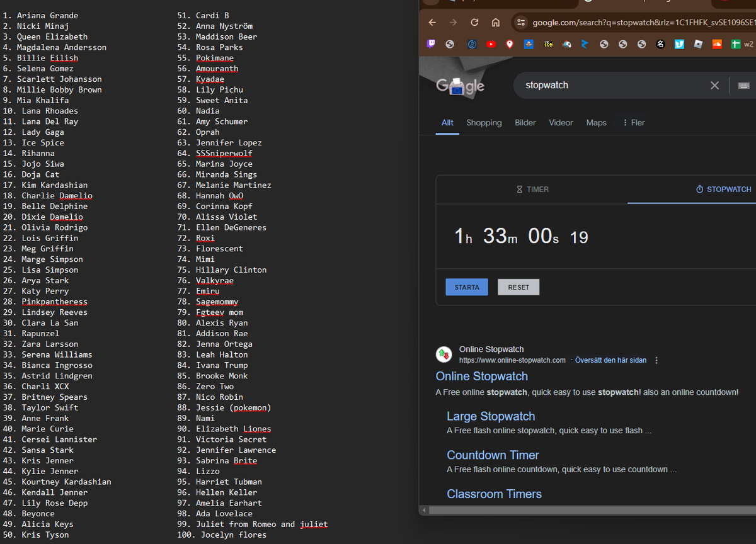Open the blue Z-shaped bookmark
Image resolution: width=756 pixels, height=544 pixels.
pyautogui.click(x=585, y=44)
